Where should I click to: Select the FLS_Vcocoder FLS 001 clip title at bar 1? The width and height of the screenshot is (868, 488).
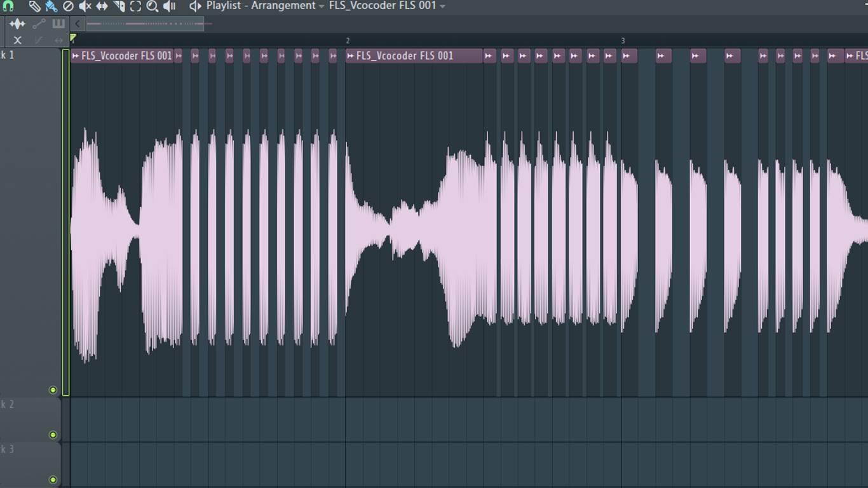126,56
